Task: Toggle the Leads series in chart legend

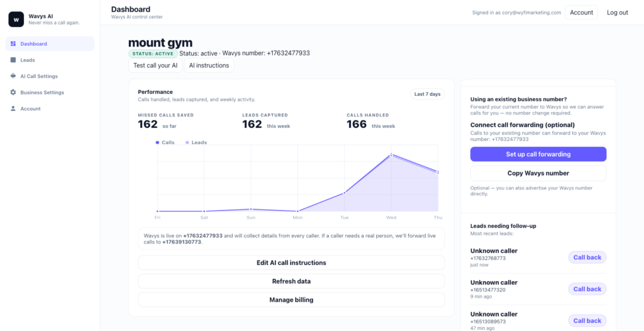Action: (196, 143)
